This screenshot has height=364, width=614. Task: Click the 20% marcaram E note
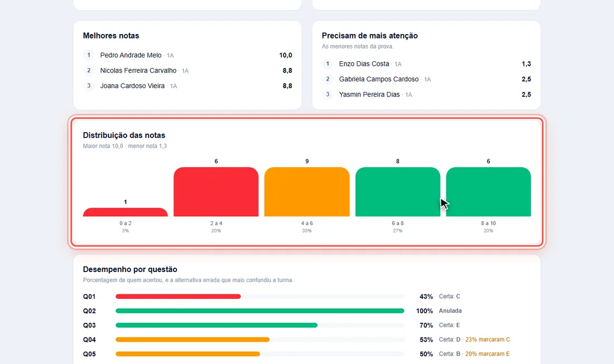[487, 354]
